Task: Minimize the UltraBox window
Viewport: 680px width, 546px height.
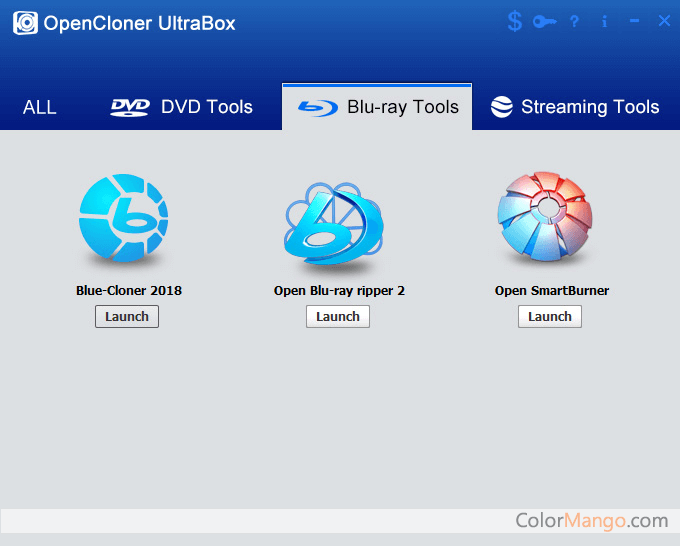Action: (634, 21)
